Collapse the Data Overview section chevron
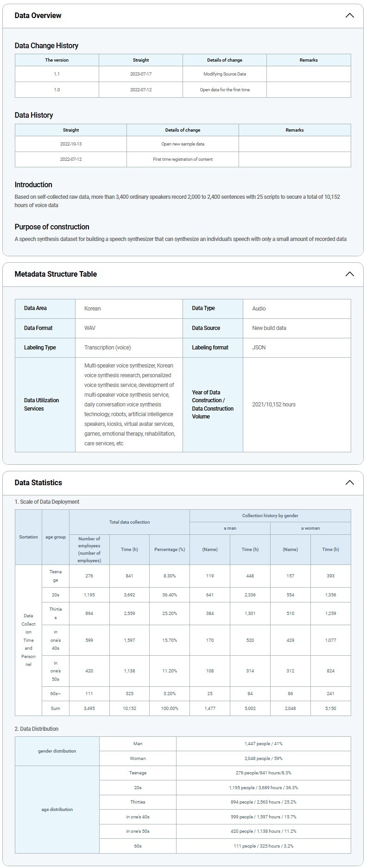This screenshot has width=366, height=868. tap(349, 15)
